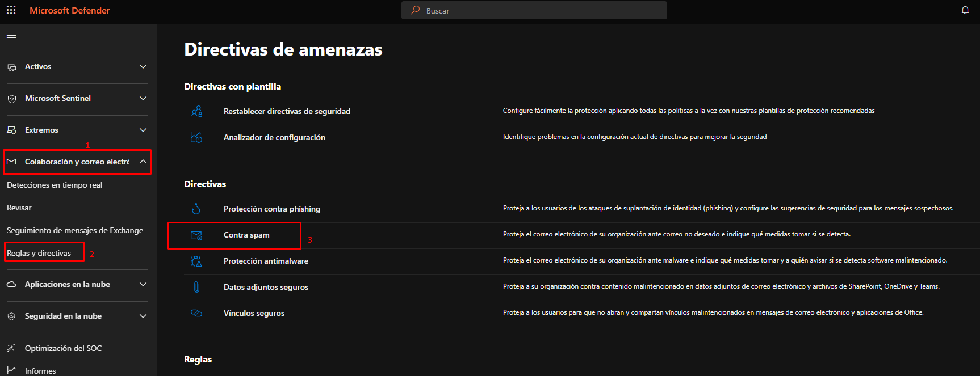Expand the Activos section
The image size is (980, 376).
[x=143, y=67]
